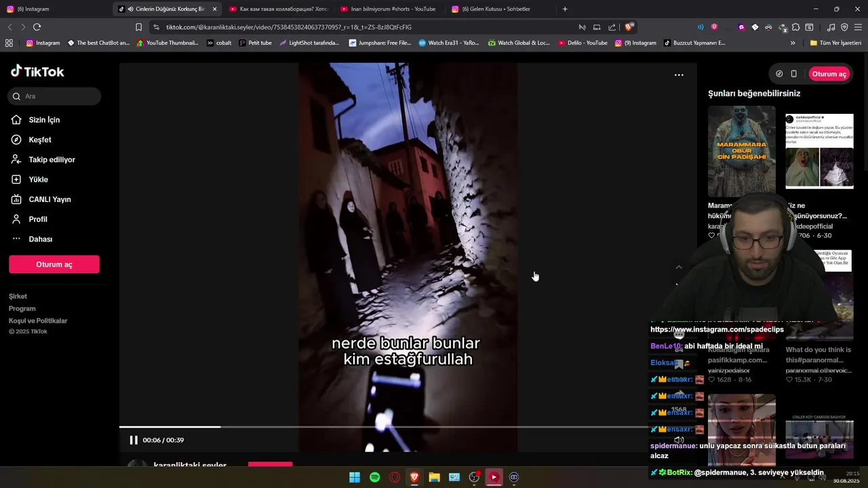Screen dimensions: 868x488
Task: Open Jumpshare: Free File bookmark
Action: tap(380, 43)
